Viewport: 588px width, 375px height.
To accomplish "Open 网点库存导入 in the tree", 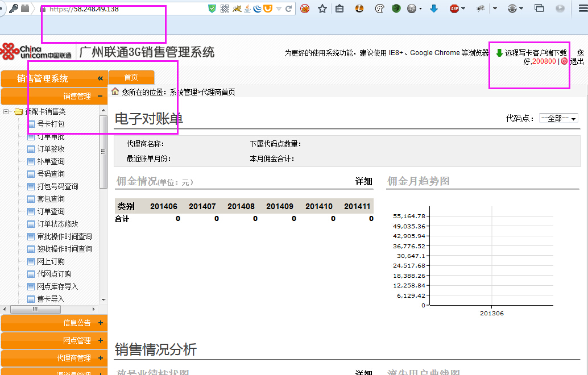I will (57, 286).
